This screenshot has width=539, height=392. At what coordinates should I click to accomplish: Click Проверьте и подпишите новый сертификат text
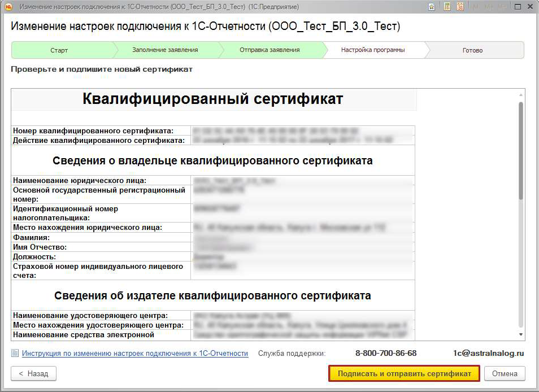pos(101,69)
